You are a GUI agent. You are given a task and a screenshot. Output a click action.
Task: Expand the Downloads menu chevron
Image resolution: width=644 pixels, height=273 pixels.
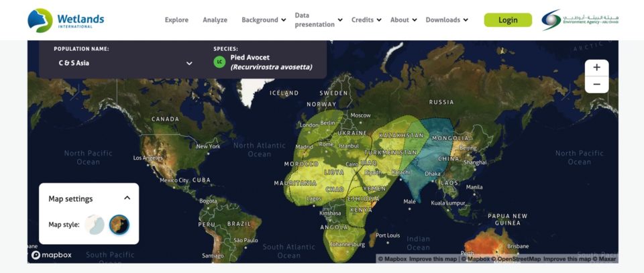[x=466, y=19]
